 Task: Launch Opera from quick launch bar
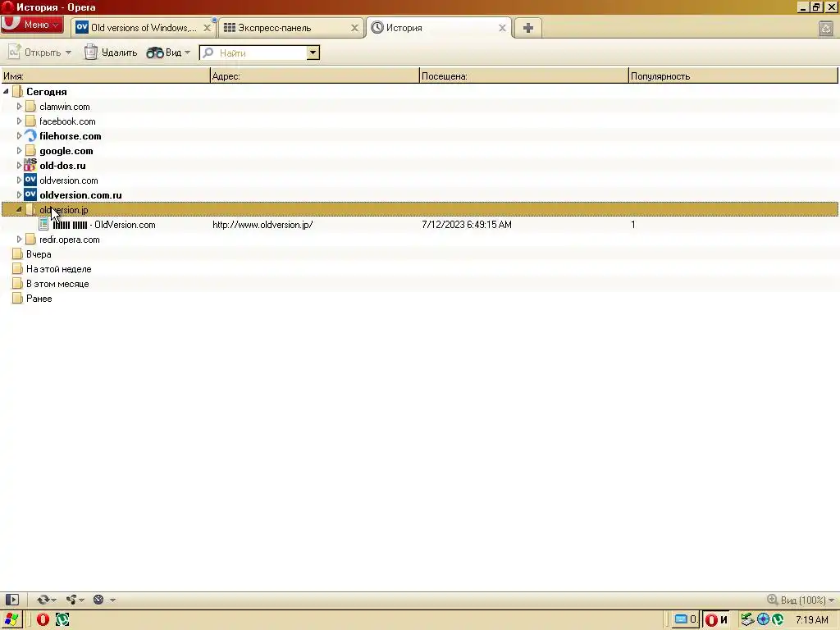pos(43,620)
